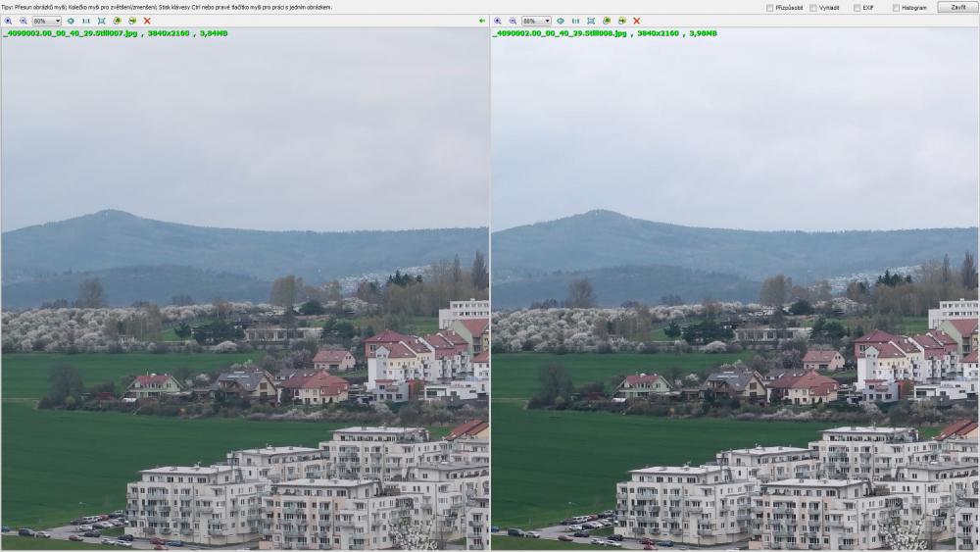Click red X delete icon in left pane
980x552 pixels.
coord(147,21)
